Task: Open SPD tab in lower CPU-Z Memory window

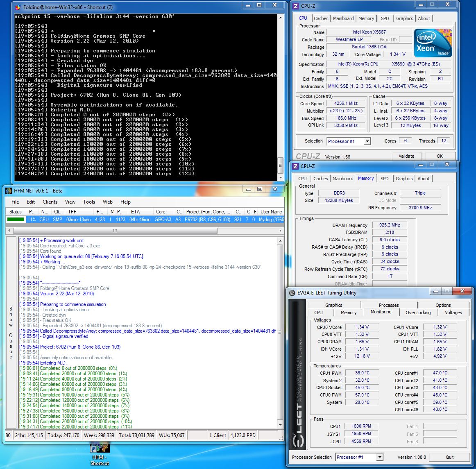Action: point(385,179)
